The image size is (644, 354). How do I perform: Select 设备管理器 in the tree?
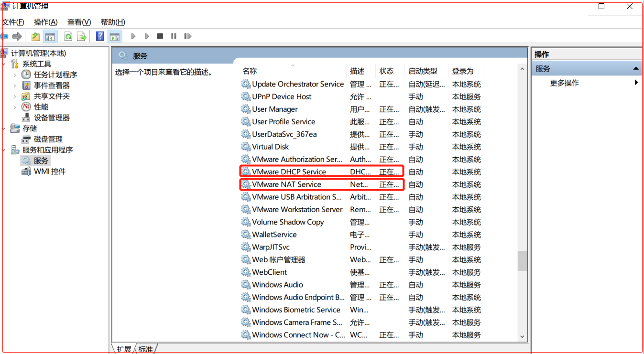[52, 118]
